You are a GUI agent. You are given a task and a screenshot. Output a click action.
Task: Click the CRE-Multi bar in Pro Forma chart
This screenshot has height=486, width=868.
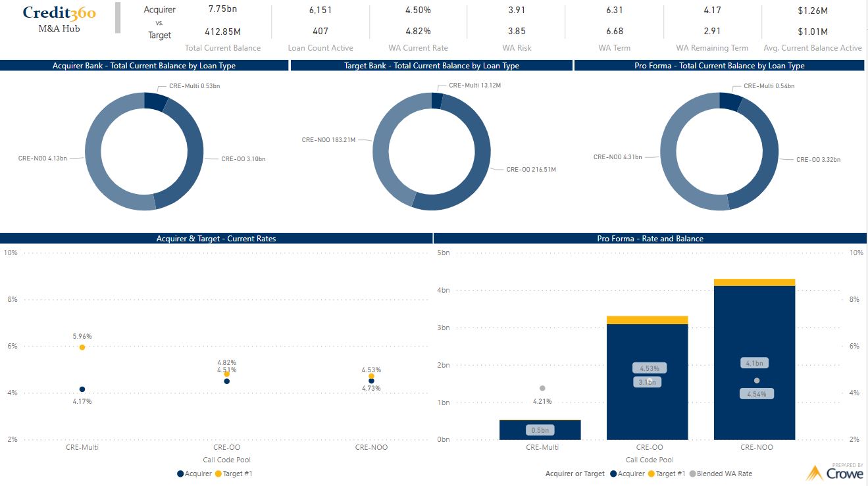click(540, 430)
